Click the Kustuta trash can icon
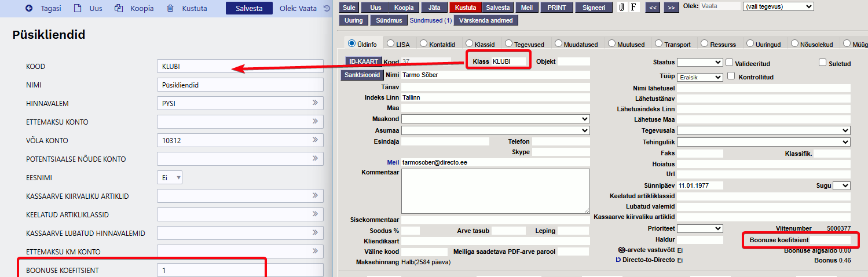This screenshot has width=868, height=277. point(170,9)
